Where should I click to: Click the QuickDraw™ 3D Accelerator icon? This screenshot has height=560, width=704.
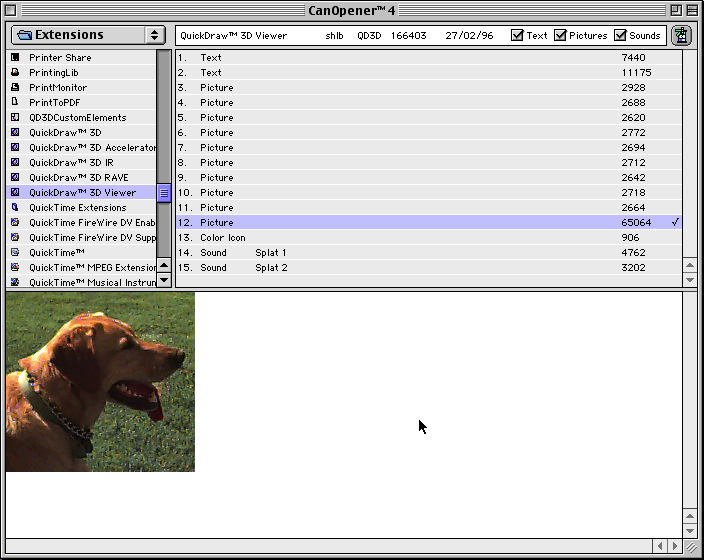15,147
